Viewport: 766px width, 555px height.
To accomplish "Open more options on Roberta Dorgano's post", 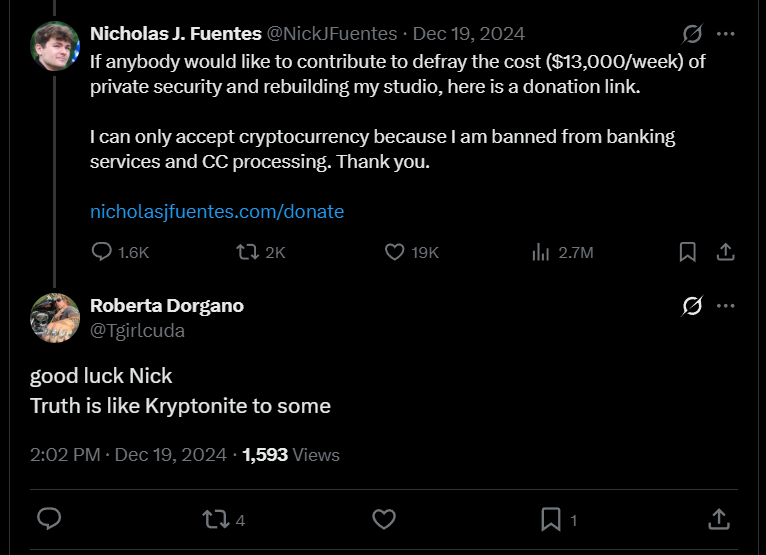I will click(x=727, y=306).
